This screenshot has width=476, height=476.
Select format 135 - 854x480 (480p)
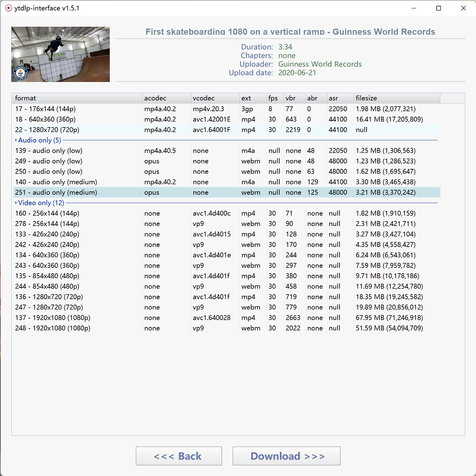(227, 276)
